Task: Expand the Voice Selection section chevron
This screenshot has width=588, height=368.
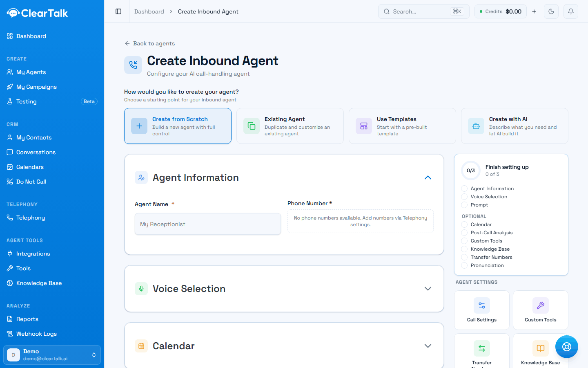Action: point(428,289)
